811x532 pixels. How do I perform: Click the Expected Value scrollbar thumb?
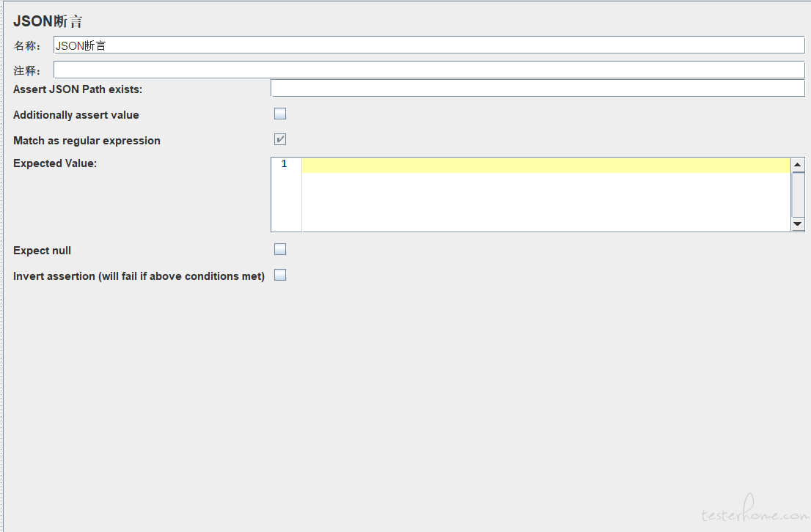[798, 193]
